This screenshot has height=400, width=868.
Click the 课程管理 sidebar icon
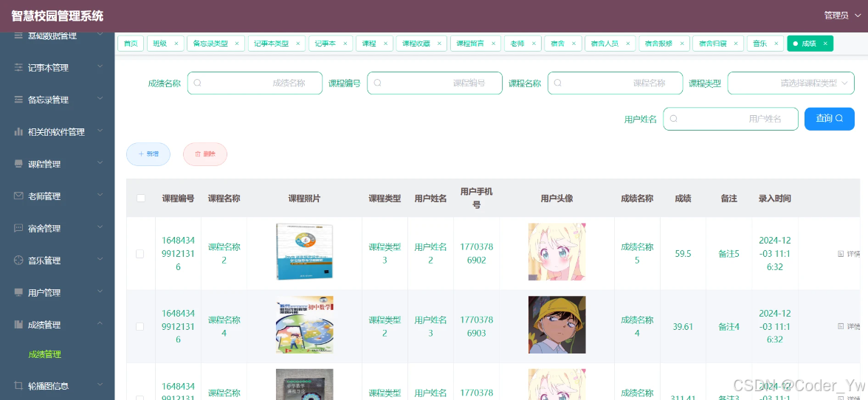click(x=18, y=165)
